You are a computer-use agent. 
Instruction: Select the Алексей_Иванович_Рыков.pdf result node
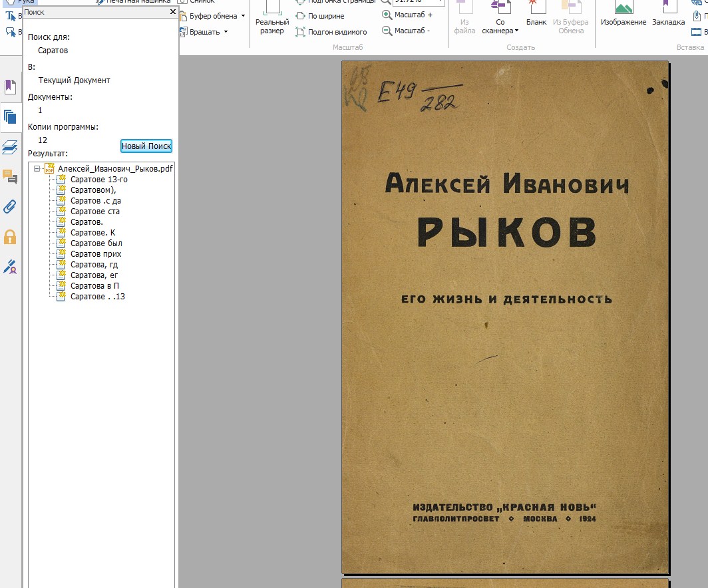coord(115,169)
